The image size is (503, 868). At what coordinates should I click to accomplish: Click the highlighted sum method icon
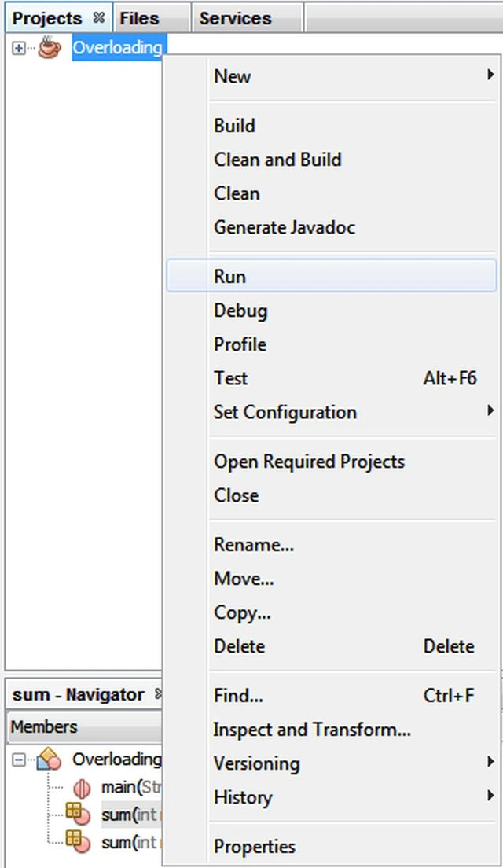pyautogui.click(x=78, y=815)
